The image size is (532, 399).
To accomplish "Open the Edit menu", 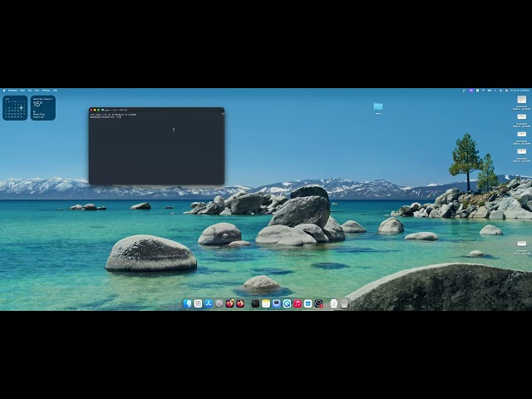I will pos(30,91).
